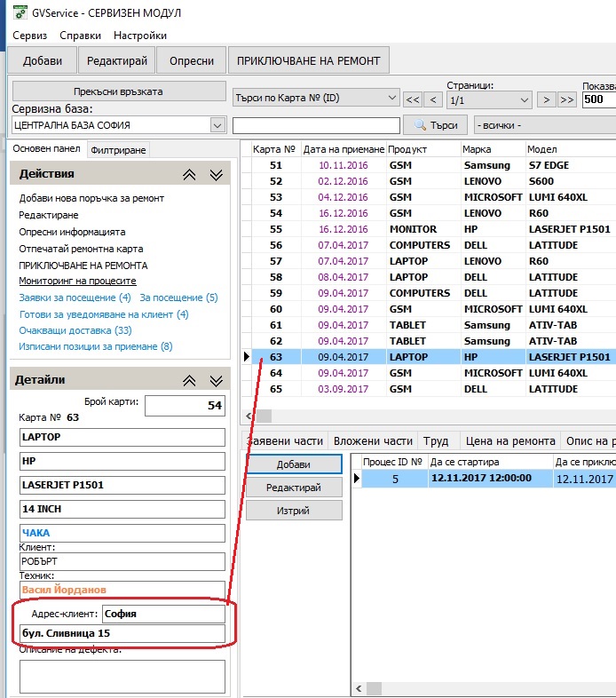Click the Опресни toolbar button
This screenshot has height=698, width=616.
192,60
